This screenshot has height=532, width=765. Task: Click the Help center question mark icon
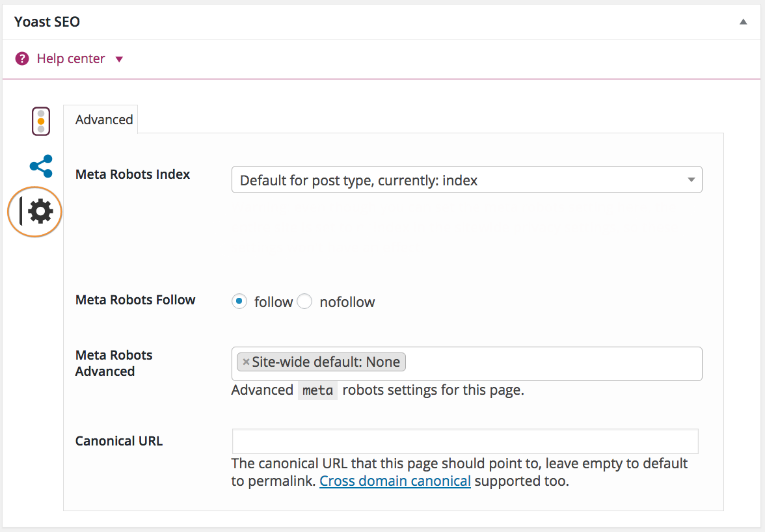(x=22, y=59)
